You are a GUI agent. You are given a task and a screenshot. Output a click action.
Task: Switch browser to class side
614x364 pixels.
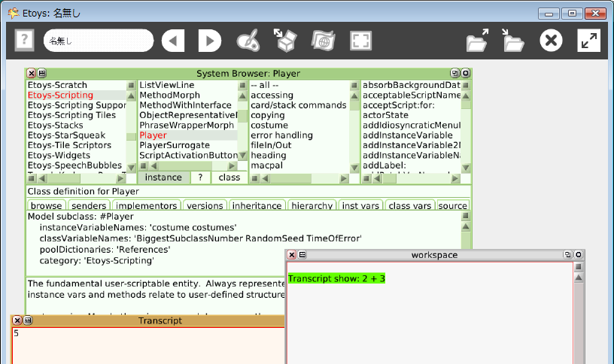tap(229, 177)
